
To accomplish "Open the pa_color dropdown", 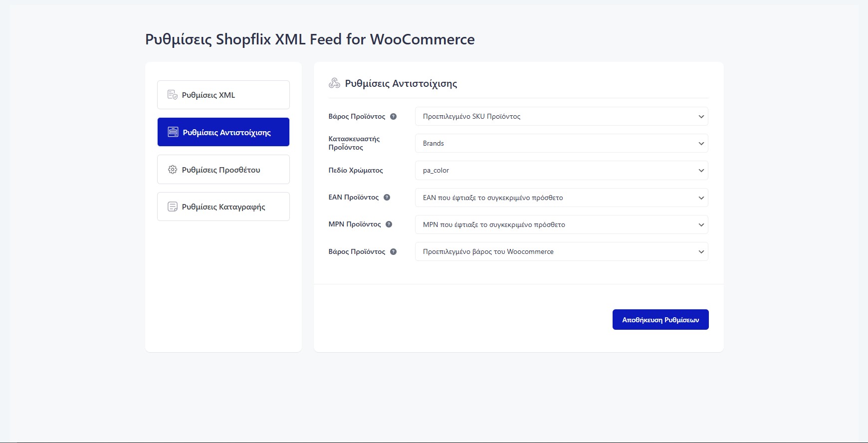I will tap(561, 171).
